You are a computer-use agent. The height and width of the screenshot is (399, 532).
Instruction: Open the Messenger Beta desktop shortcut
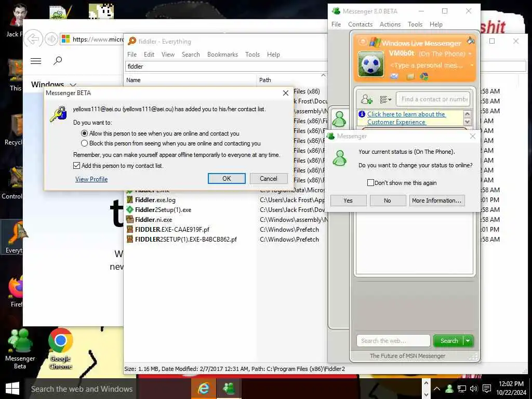20,350
